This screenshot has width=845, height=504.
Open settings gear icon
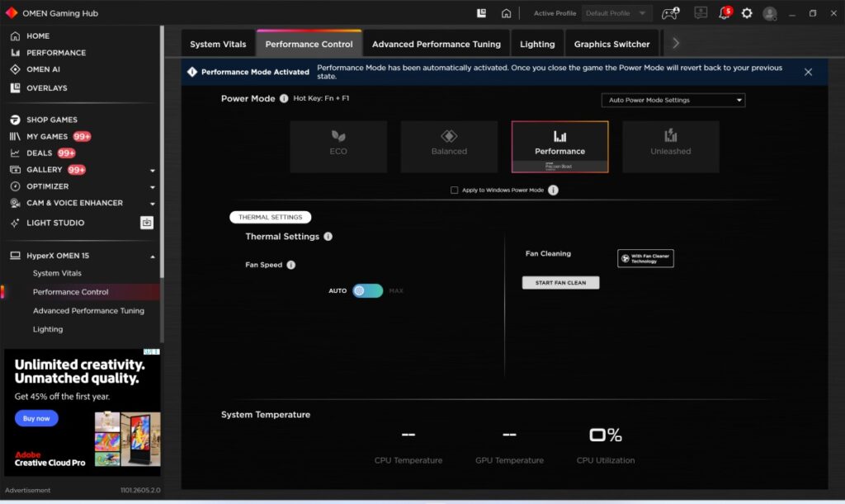coord(746,13)
